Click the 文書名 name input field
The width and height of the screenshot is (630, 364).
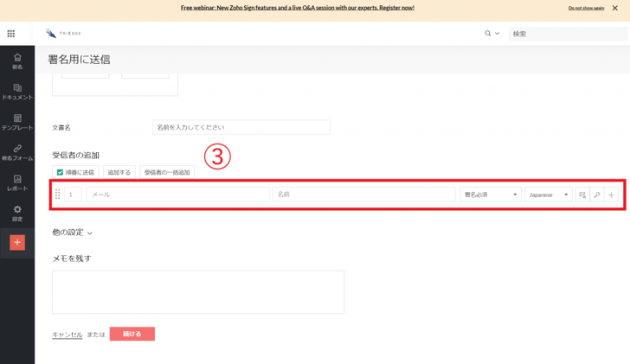pos(241,127)
